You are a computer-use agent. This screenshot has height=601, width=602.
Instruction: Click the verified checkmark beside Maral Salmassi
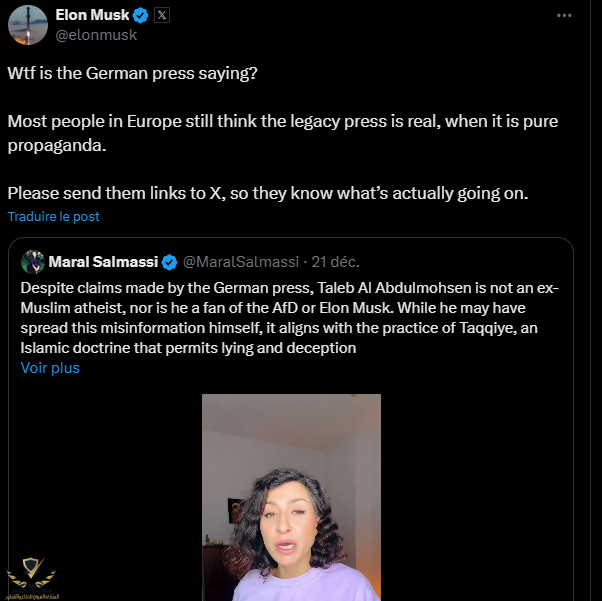170,262
